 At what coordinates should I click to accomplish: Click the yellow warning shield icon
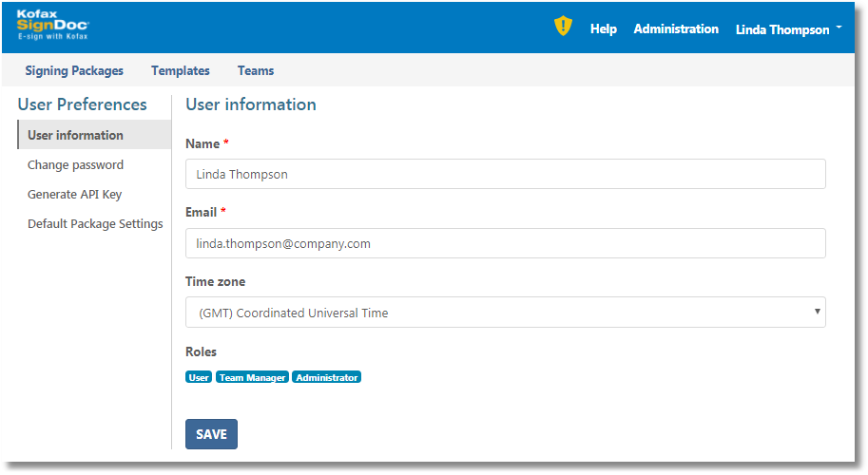[x=563, y=28]
